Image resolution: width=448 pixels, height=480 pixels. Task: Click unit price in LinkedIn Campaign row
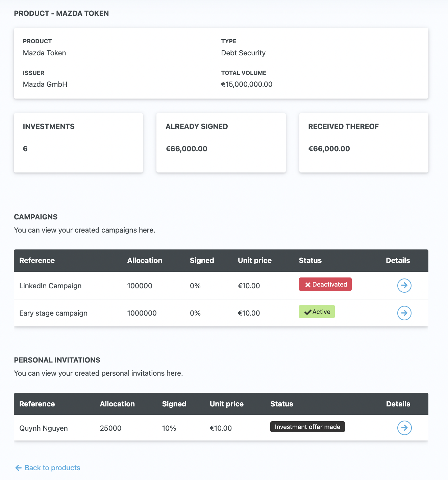click(x=249, y=286)
